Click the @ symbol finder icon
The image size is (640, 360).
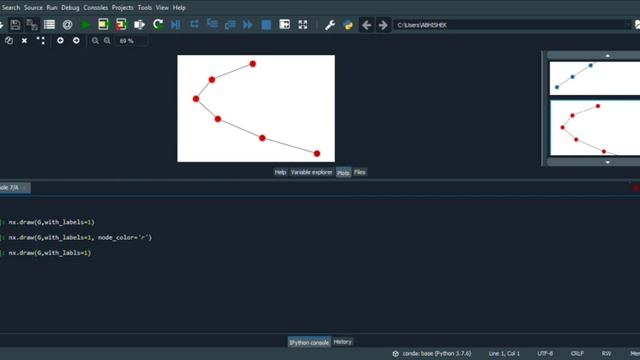tap(67, 25)
